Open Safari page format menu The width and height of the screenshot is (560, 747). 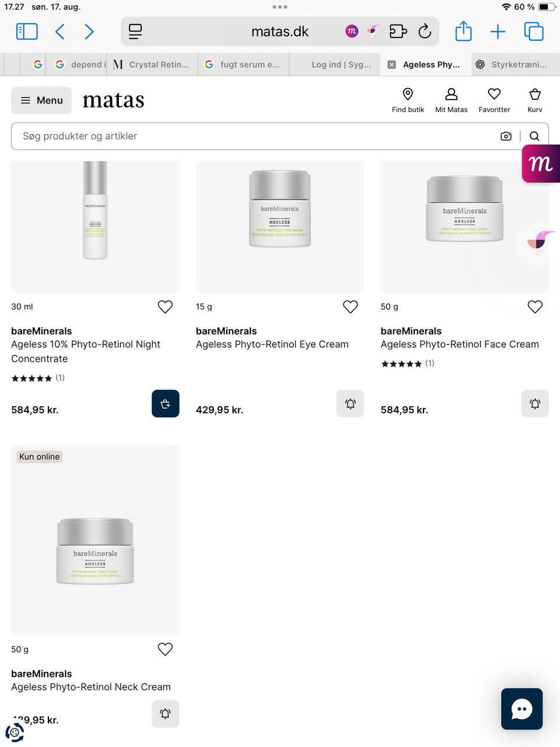pyautogui.click(x=135, y=32)
